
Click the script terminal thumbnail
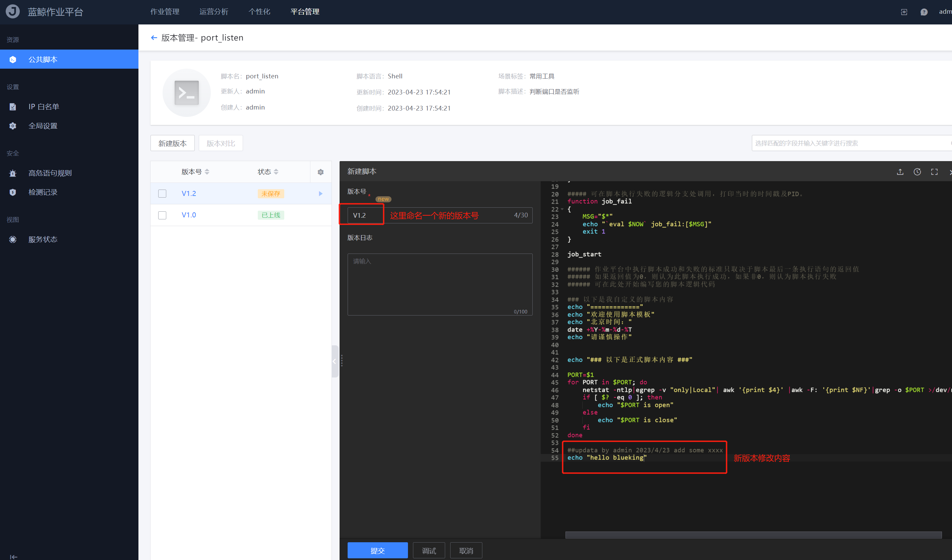[x=187, y=93]
